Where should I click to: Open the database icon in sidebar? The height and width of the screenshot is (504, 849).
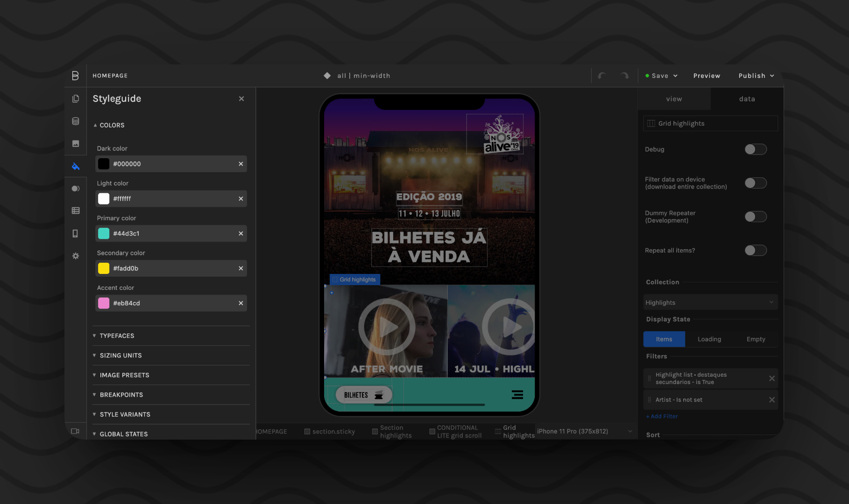click(76, 121)
